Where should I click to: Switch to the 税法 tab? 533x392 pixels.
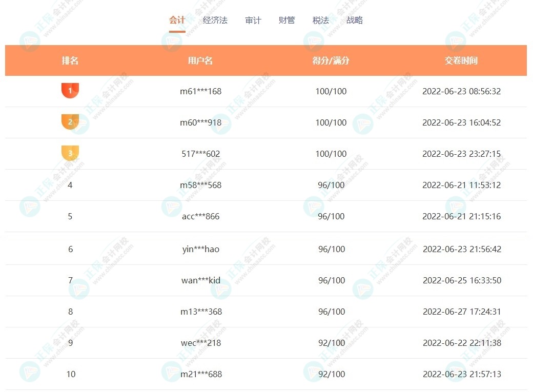[321, 20]
